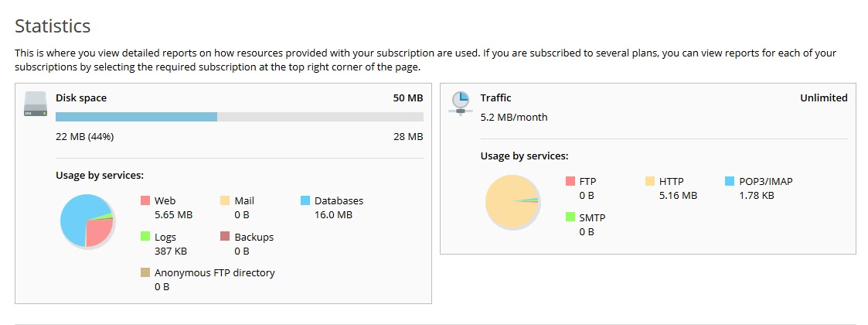Select the yellow Mail legend swatch
This screenshot has width=868, height=325.
[x=225, y=200]
